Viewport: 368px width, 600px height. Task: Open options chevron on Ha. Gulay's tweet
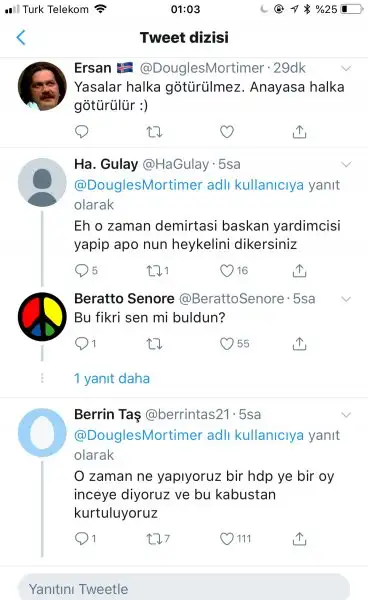(346, 165)
